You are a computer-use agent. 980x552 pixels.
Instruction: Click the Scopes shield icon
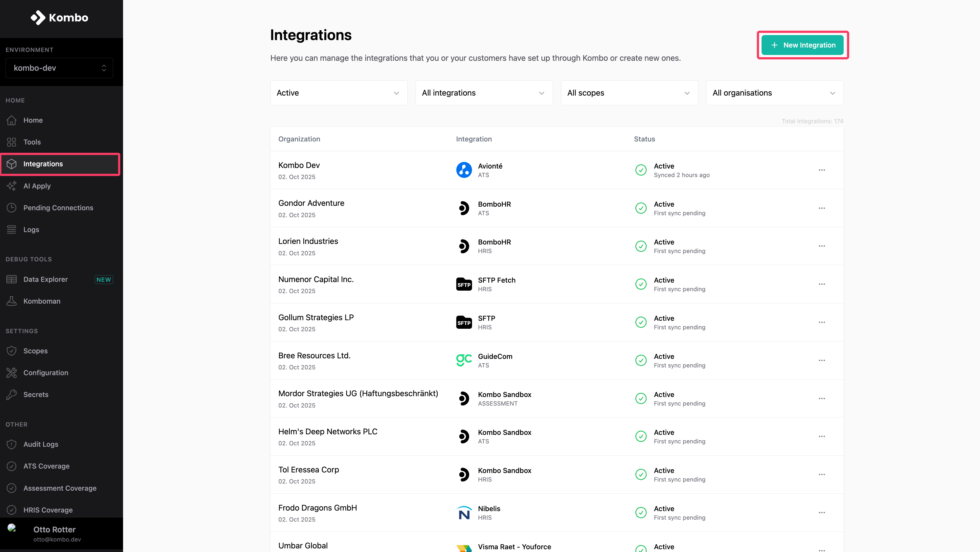pyautogui.click(x=11, y=351)
